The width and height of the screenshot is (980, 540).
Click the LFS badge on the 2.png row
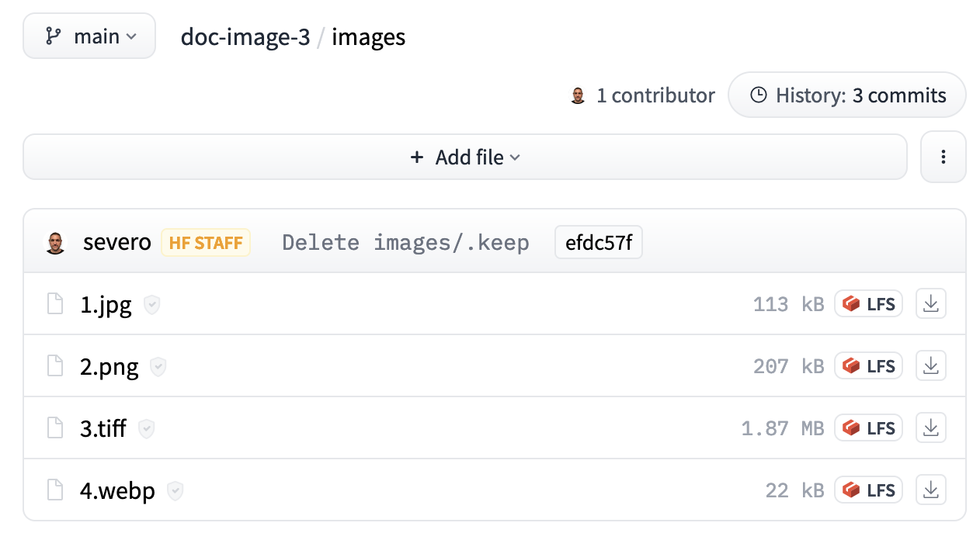click(868, 366)
